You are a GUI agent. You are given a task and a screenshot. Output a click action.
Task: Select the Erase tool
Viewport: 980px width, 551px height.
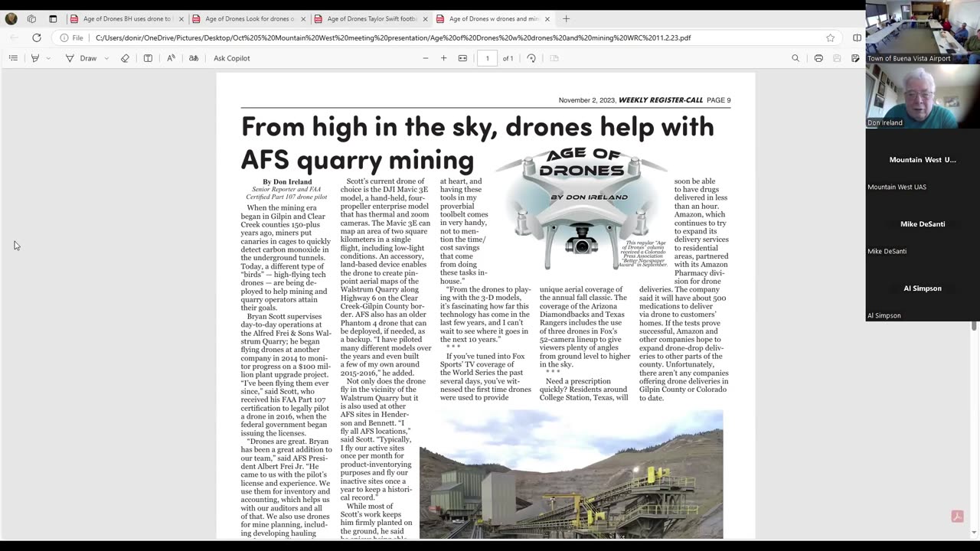click(x=125, y=58)
